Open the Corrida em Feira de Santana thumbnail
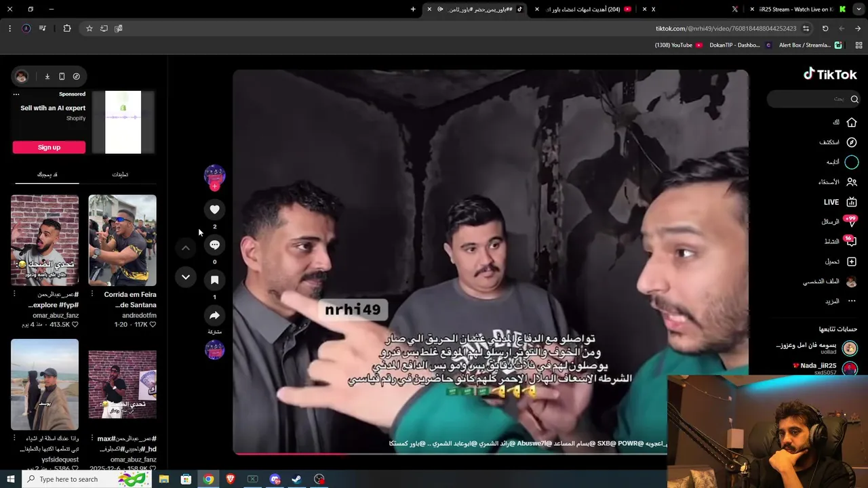Screen dimensions: 868x488 point(122,241)
